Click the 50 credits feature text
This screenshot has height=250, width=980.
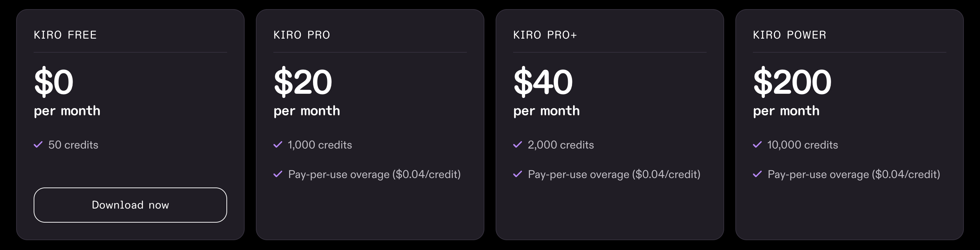tap(73, 145)
